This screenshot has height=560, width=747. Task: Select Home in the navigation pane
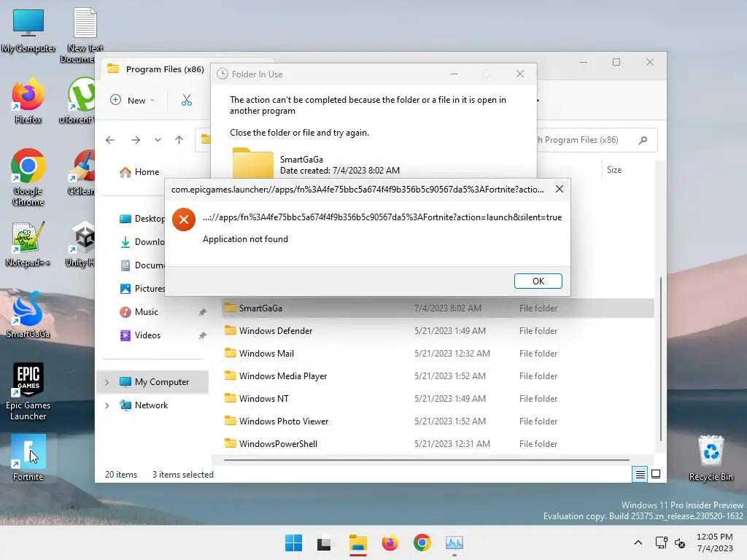[x=139, y=172]
